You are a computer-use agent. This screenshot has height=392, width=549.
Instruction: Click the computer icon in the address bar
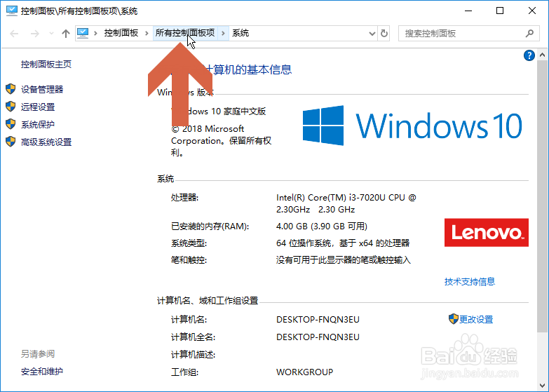point(83,33)
